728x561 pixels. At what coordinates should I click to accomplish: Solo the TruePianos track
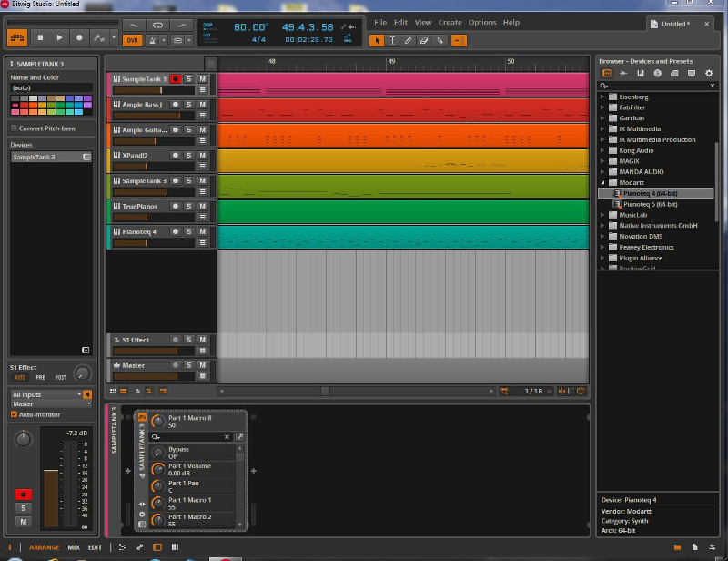(x=189, y=206)
